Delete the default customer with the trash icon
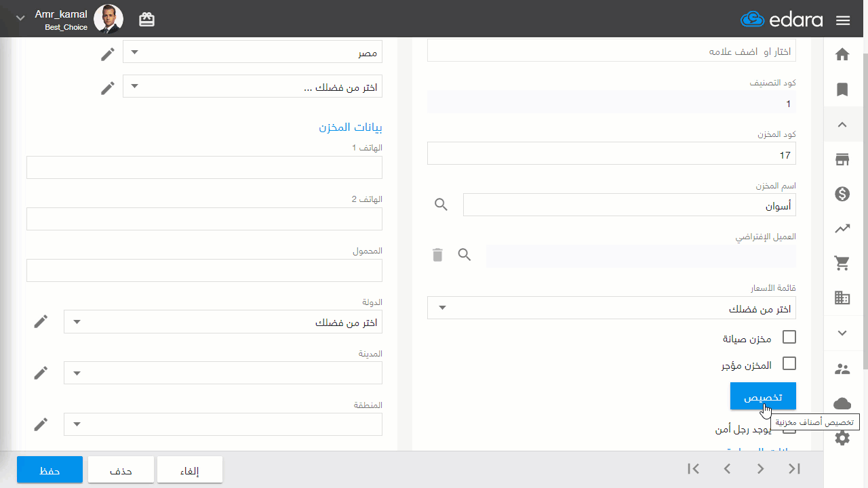The width and height of the screenshot is (868, 488). 437,255
